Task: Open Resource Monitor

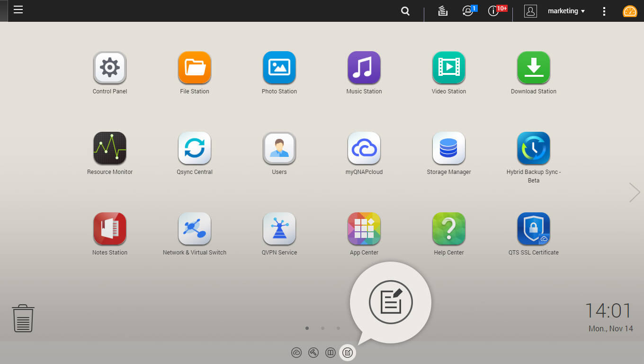Action: click(109, 148)
